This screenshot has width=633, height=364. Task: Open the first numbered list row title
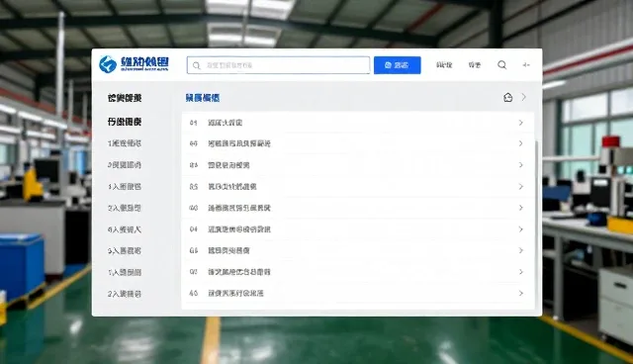point(225,123)
